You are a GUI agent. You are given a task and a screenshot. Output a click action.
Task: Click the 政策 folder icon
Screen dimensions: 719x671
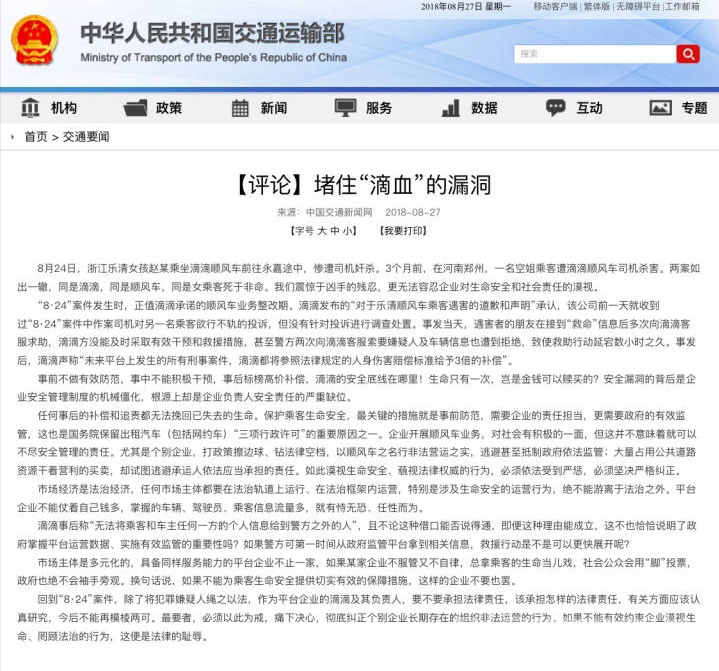coord(135,108)
